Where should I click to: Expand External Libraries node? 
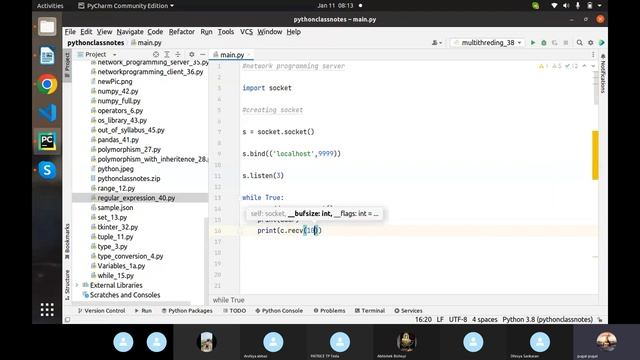click(x=77, y=285)
